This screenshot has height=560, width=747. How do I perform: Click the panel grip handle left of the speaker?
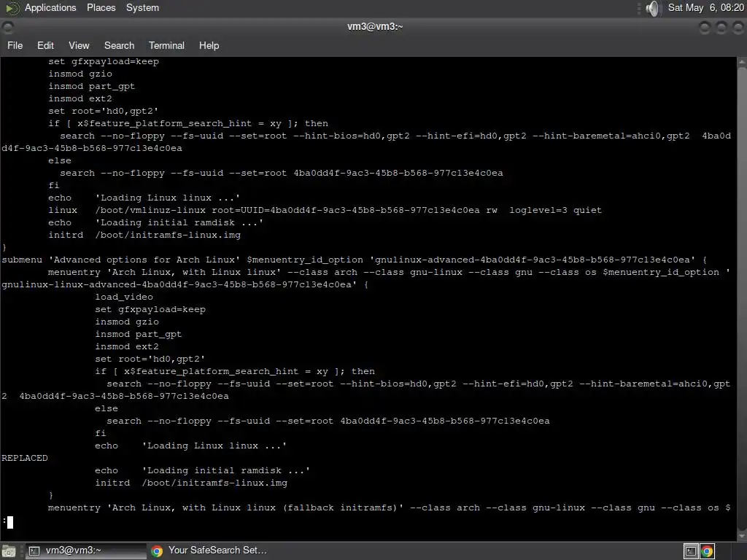[x=638, y=8]
